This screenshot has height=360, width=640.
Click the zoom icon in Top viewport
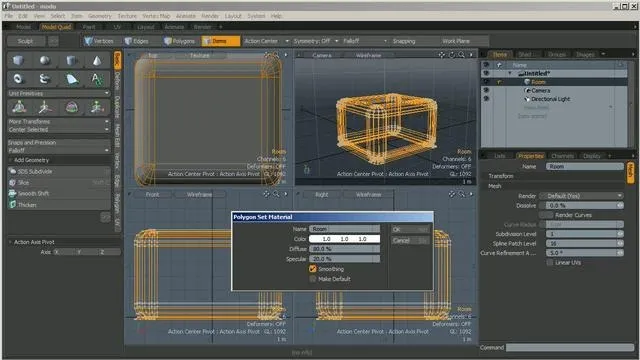pyautogui.click(x=276, y=55)
